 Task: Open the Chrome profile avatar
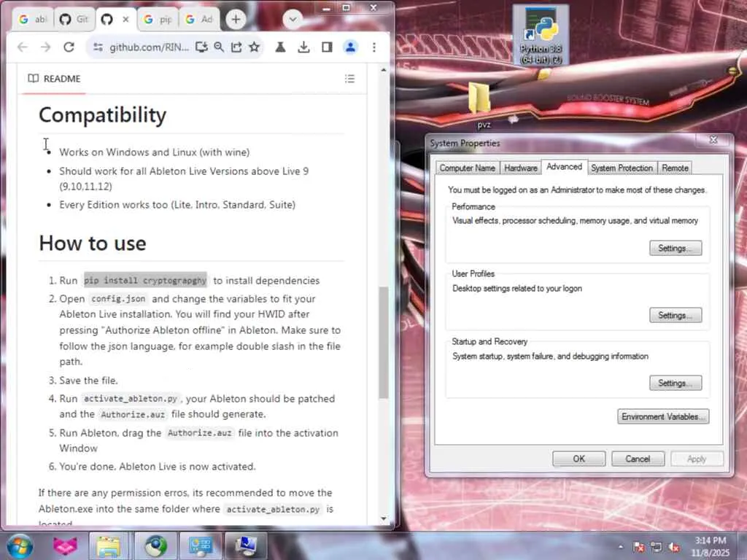click(350, 47)
